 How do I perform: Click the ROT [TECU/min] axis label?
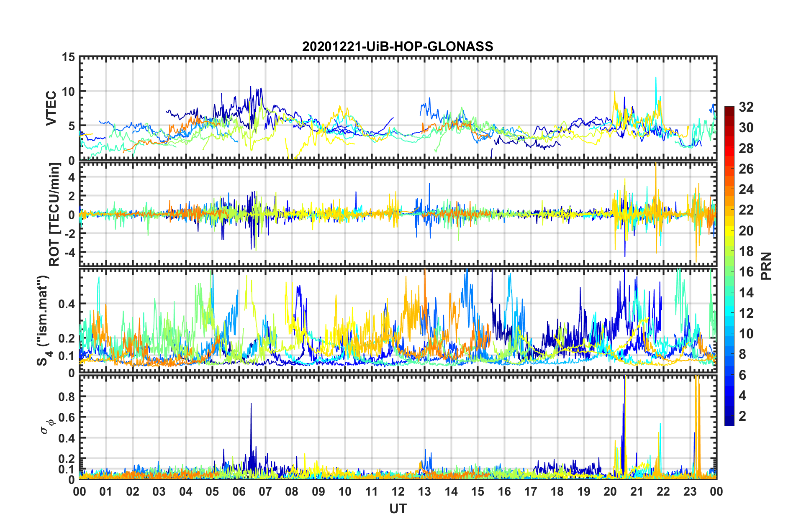[54, 215]
